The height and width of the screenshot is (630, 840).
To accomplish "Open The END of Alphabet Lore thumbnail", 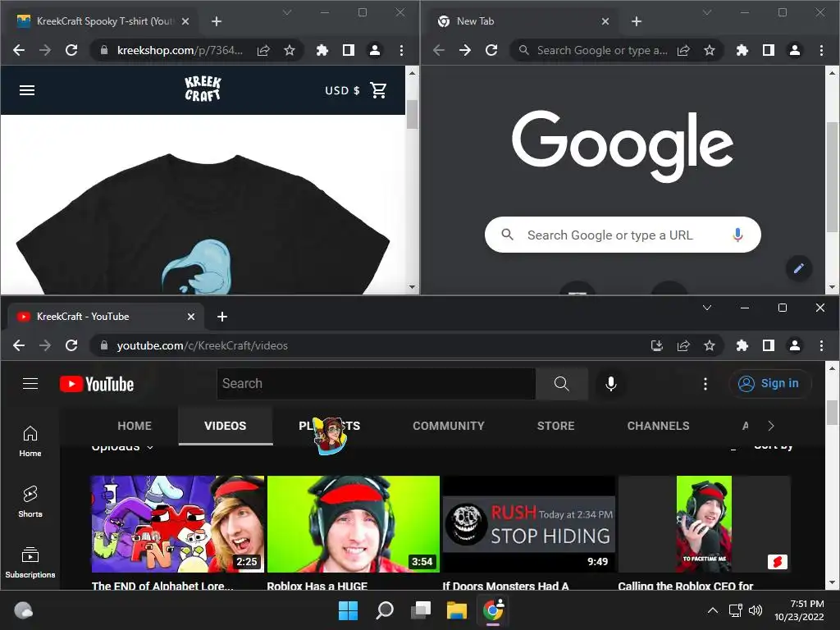I will point(177,524).
